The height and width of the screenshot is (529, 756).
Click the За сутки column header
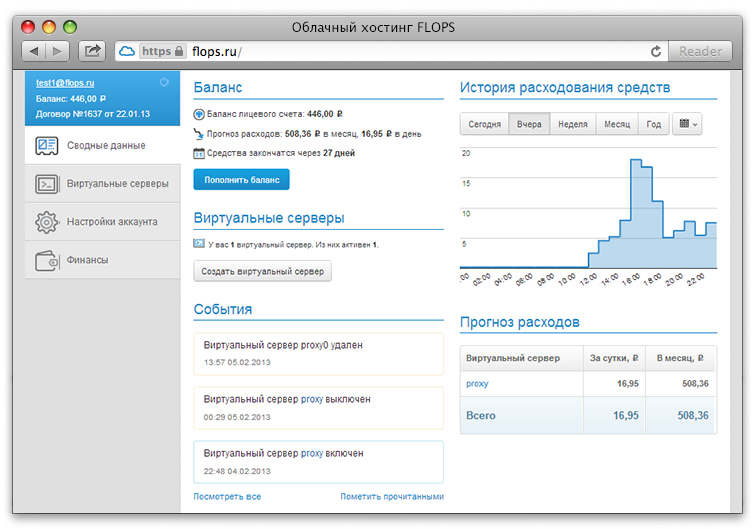614,358
